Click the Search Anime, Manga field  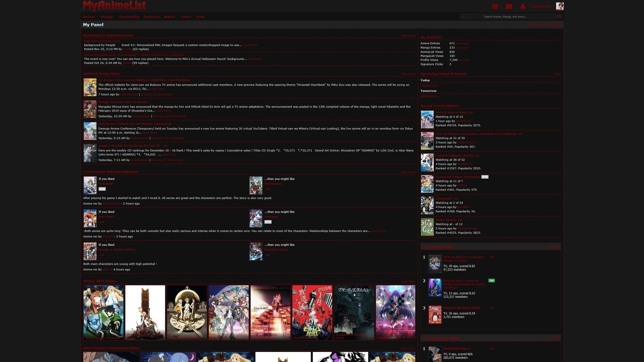pyautogui.click(x=519, y=16)
